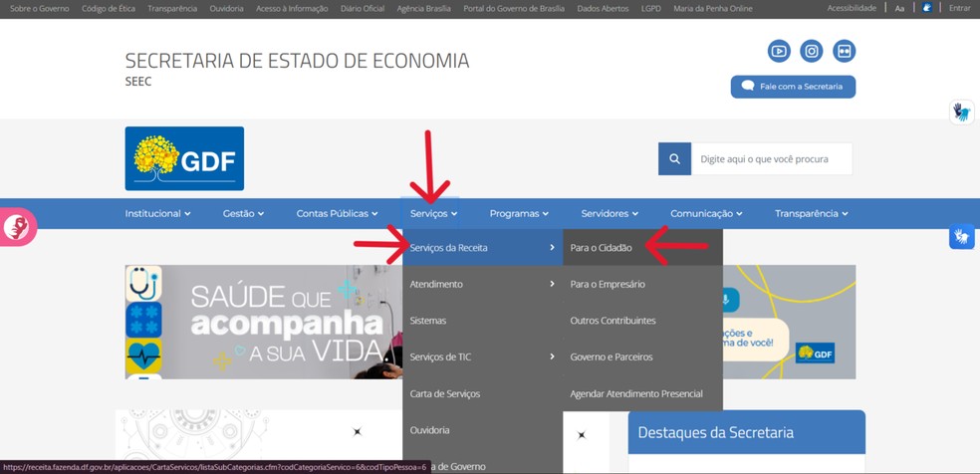The image size is (980, 474).
Task: Click Sobre o Governo link
Action: pos(40,9)
